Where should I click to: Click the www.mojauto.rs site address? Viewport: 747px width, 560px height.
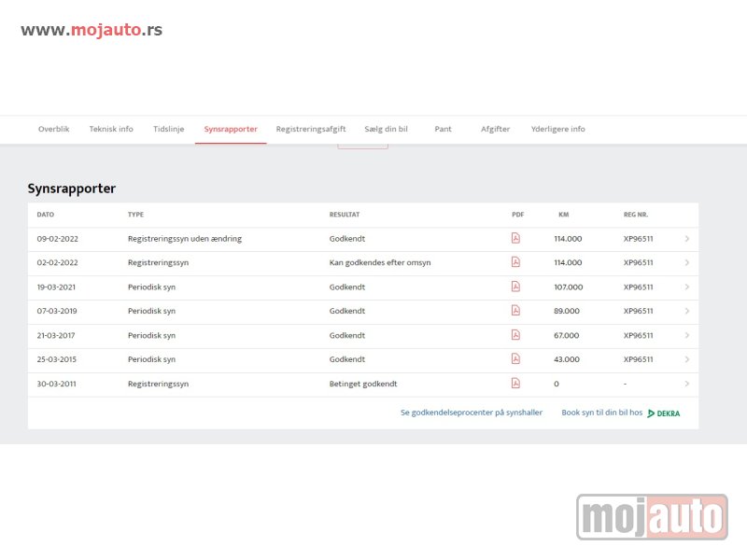click(x=92, y=30)
